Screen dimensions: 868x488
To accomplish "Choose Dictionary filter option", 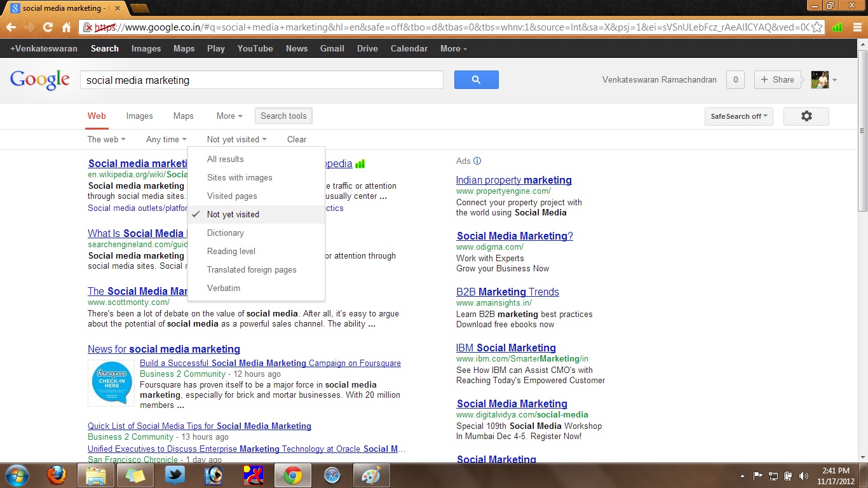I will (256, 233).
